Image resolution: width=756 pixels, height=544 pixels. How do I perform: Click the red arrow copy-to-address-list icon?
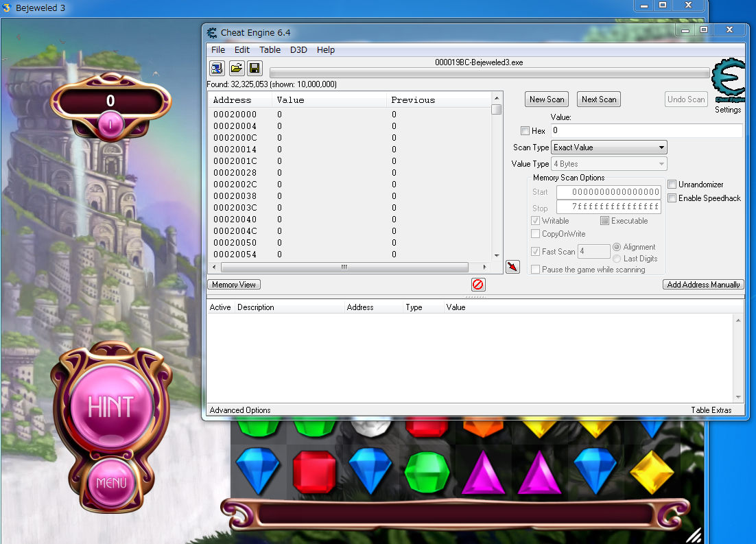[x=512, y=267]
